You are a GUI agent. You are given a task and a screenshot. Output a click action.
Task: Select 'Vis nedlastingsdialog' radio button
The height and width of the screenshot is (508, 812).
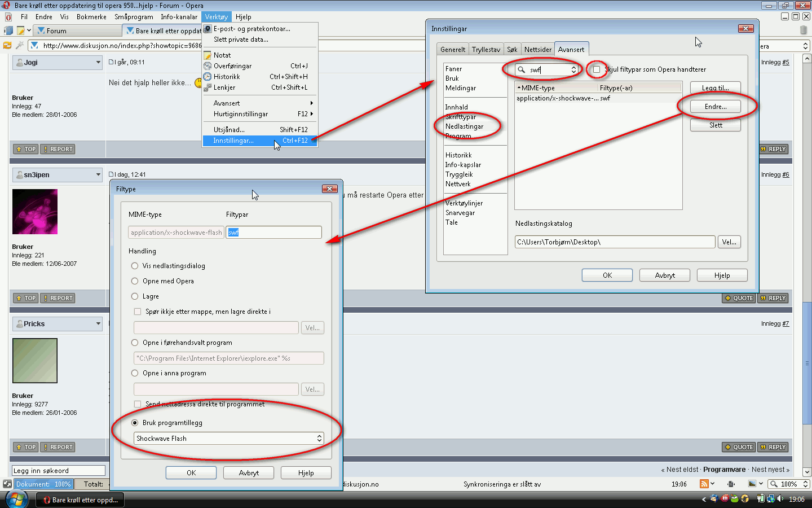pos(135,266)
